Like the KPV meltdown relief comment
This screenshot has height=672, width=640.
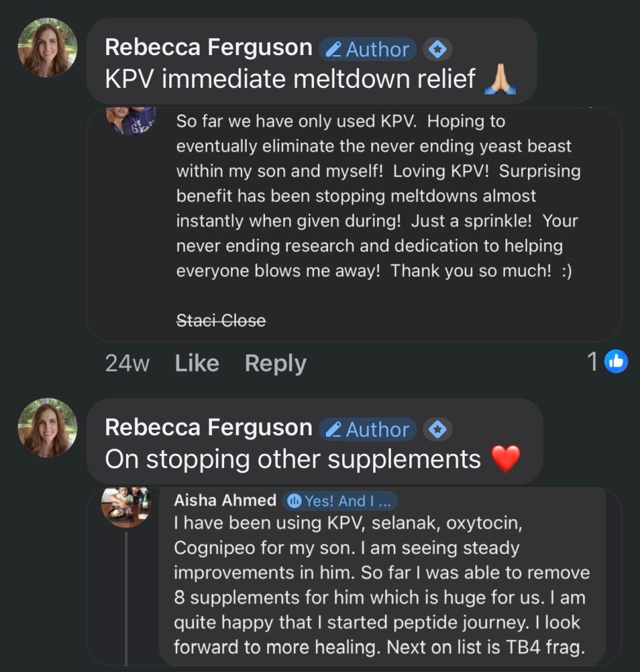(x=197, y=363)
